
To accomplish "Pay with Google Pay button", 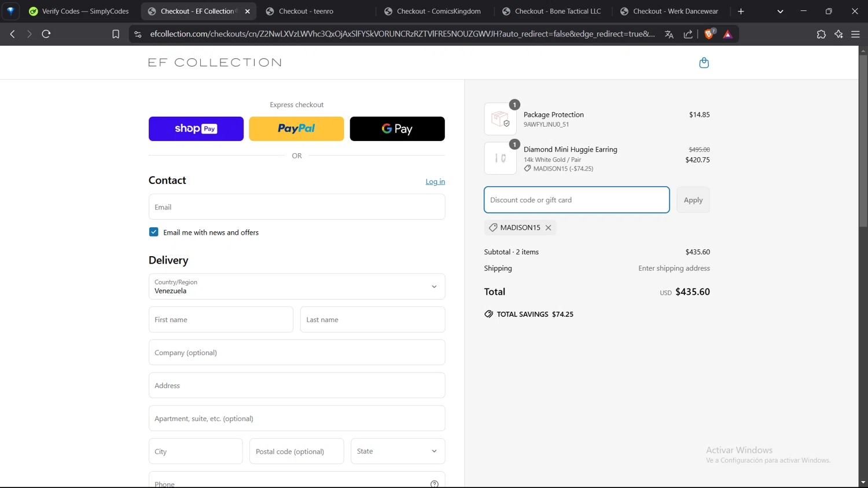I will click(397, 128).
